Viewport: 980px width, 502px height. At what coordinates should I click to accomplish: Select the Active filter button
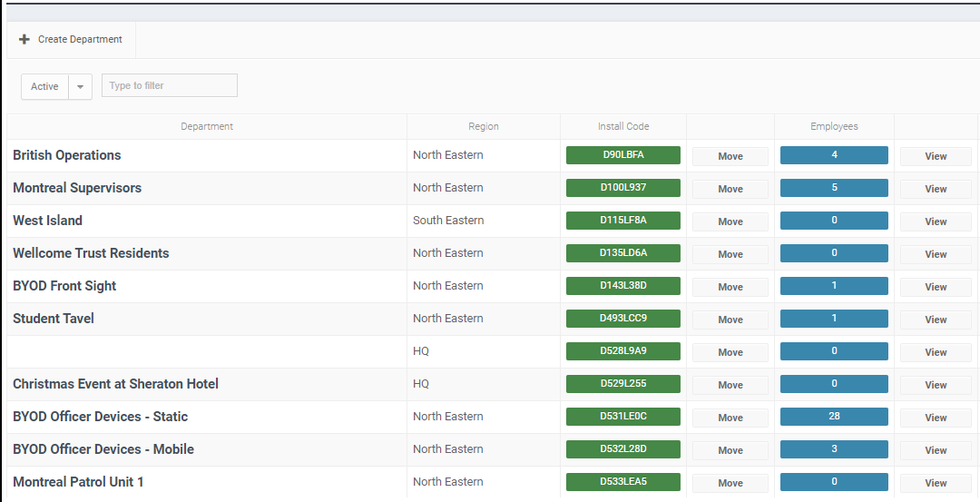44,87
